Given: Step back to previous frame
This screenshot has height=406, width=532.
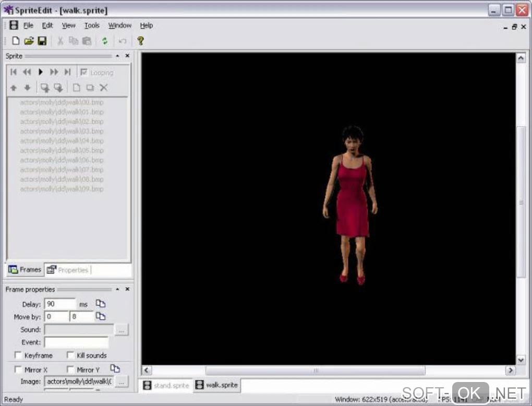Looking at the screenshot, I should click(x=27, y=72).
